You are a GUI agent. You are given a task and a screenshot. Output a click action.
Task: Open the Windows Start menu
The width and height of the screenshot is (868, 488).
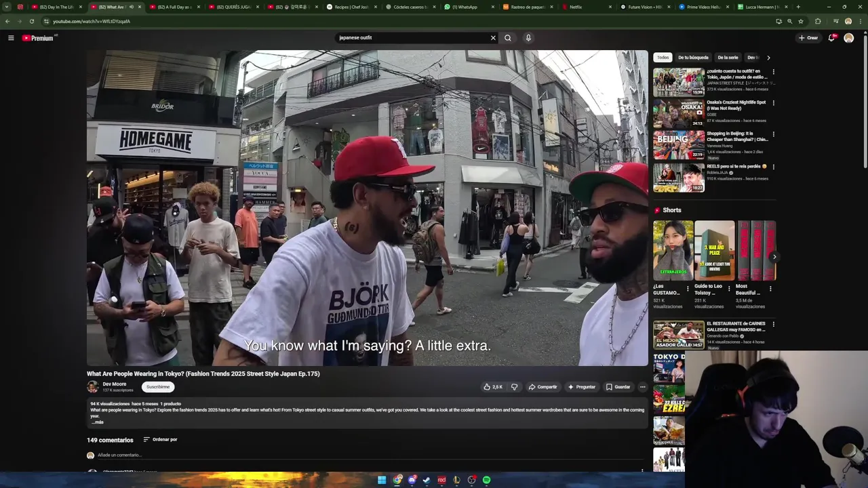pyautogui.click(x=382, y=480)
